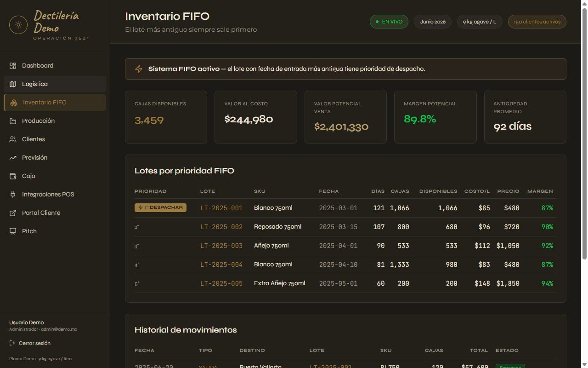This screenshot has width=588, height=368.
Task: Click lot code LT-2025-004
Action: [x=221, y=264]
